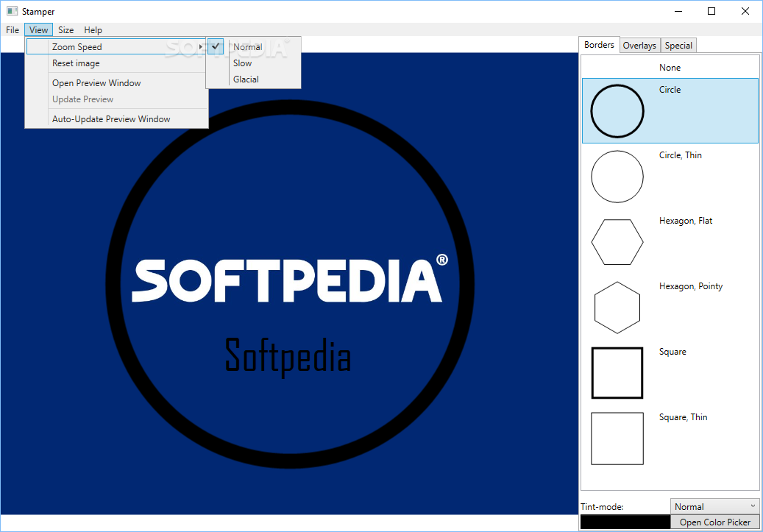Image resolution: width=763 pixels, height=532 pixels.
Task: Close the open View menu
Action: point(38,29)
